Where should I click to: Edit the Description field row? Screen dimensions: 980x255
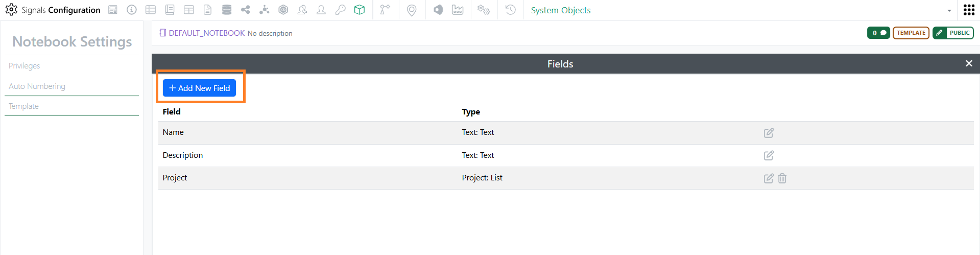[769, 155]
